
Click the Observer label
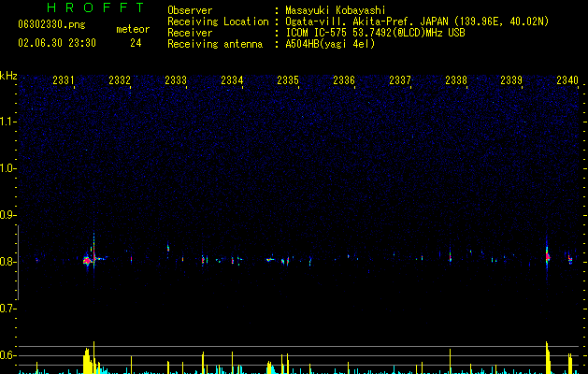click(190, 10)
